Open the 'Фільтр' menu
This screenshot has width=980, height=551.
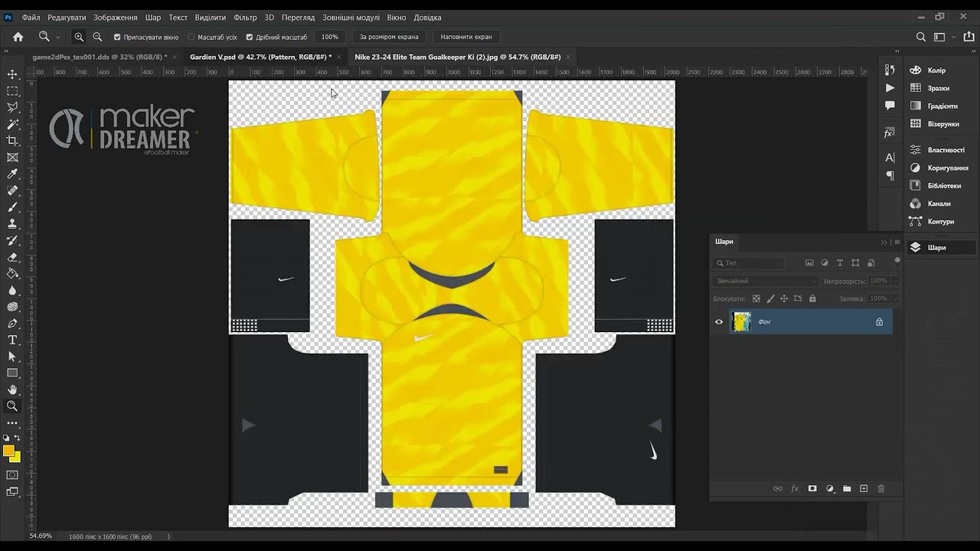(x=245, y=17)
